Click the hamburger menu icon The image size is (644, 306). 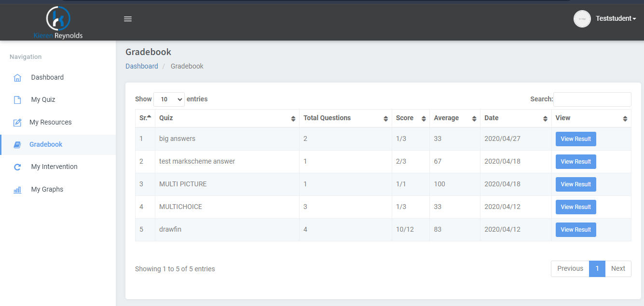coord(128,19)
